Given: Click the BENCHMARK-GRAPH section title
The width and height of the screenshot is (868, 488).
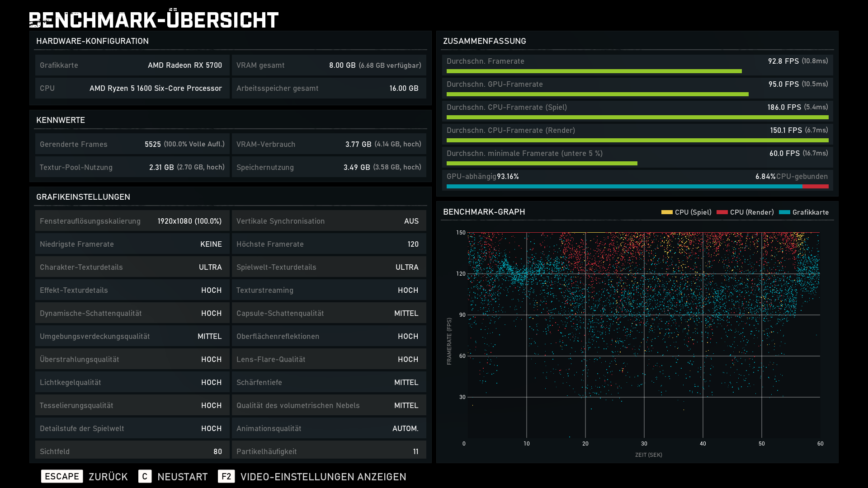Looking at the screenshot, I should (484, 212).
